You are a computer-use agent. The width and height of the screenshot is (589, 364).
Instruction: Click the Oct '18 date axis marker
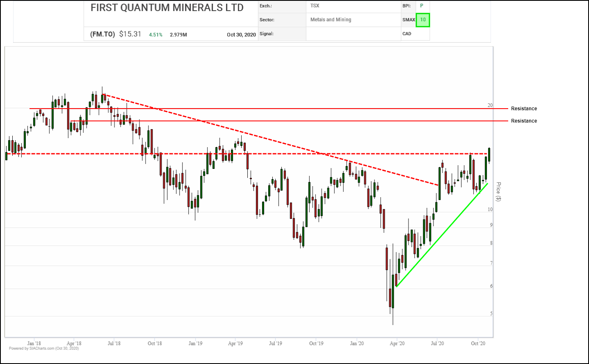pyautogui.click(x=155, y=344)
